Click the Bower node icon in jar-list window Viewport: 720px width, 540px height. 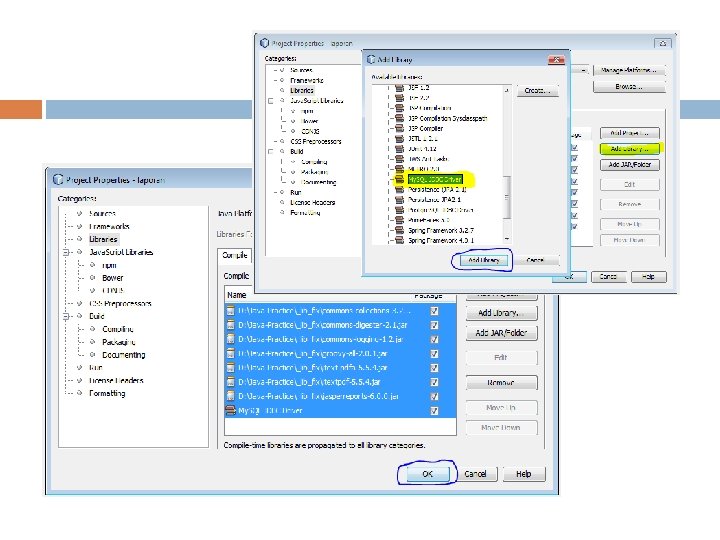pos(92,277)
